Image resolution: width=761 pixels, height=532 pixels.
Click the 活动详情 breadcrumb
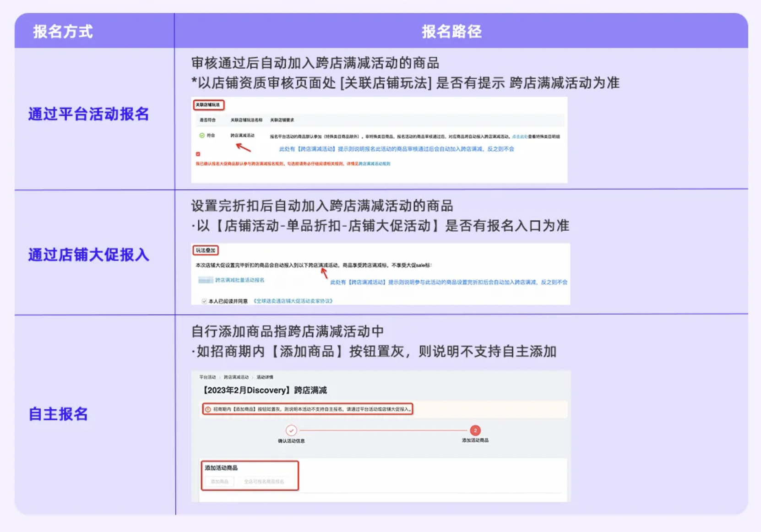click(265, 377)
